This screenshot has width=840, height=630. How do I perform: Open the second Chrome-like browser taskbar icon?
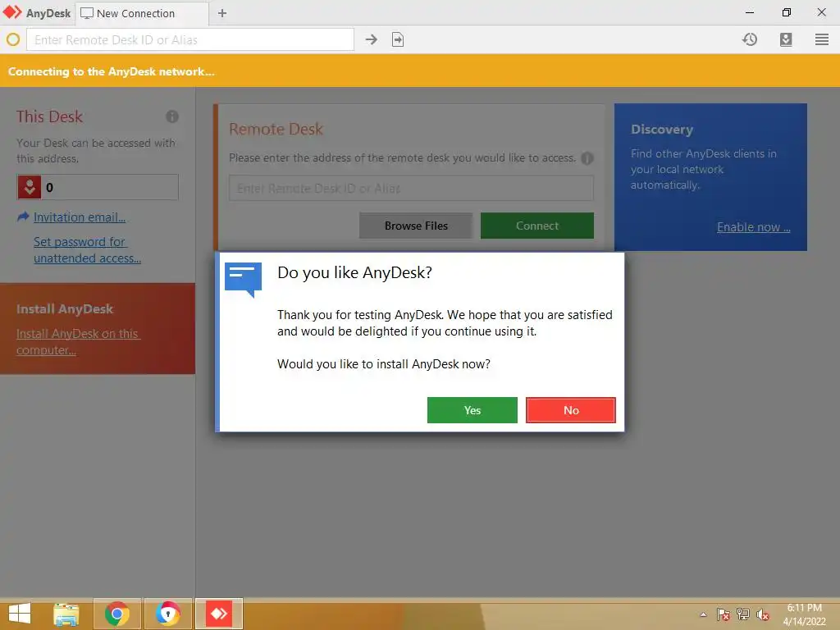pos(167,614)
